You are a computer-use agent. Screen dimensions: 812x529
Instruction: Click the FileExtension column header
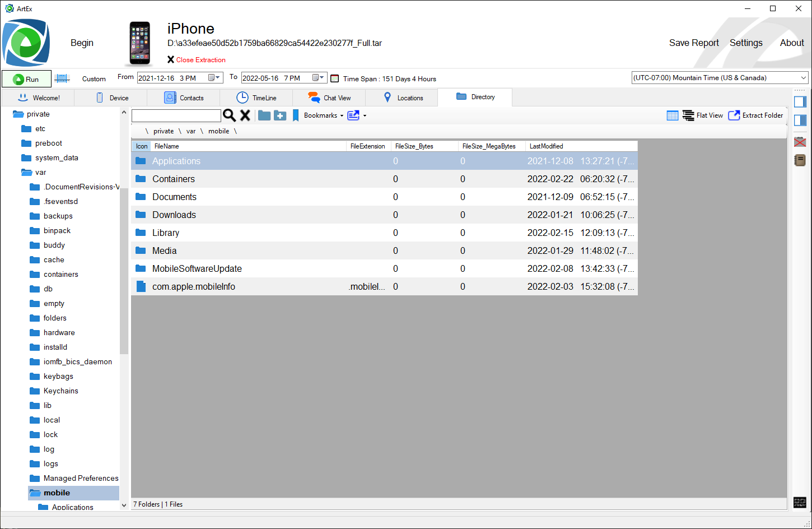click(x=369, y=146)
